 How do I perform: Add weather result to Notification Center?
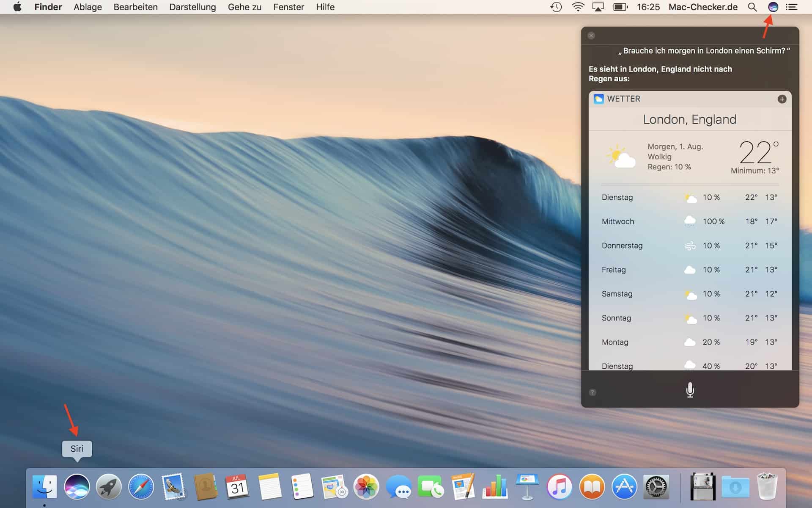point(782,99)
